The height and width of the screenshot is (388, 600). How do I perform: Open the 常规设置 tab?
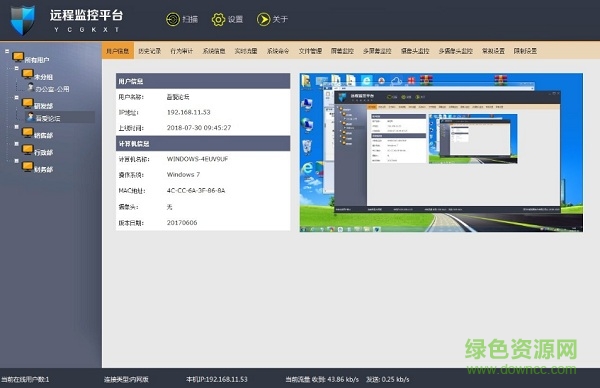pos(493,51)
